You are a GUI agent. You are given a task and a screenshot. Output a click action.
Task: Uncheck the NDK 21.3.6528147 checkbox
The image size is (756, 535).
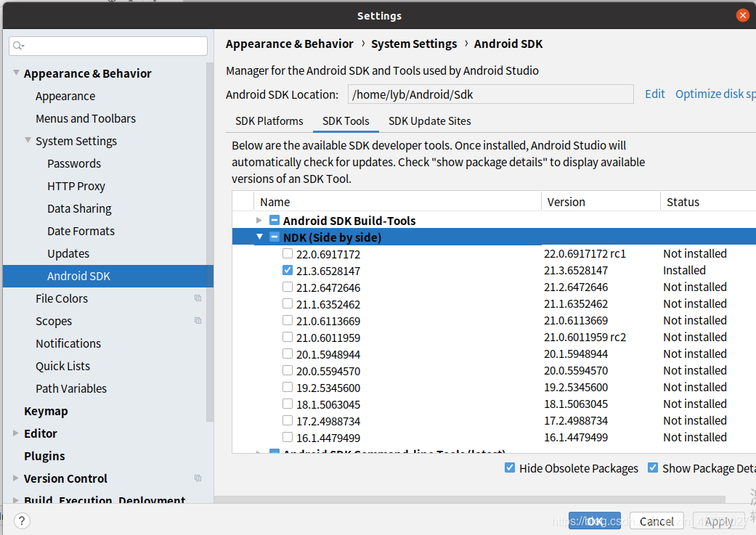[288, 270]
